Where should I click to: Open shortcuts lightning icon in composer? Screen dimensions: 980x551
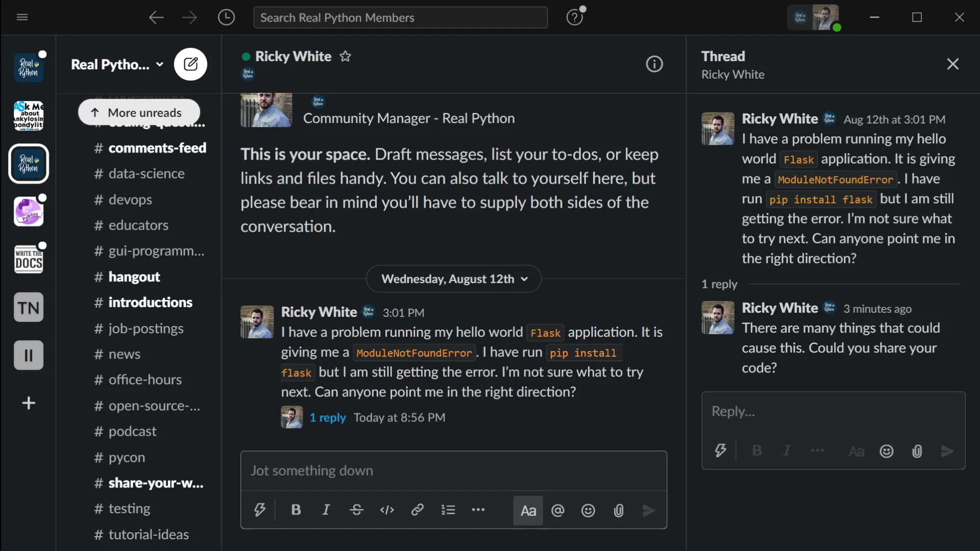coord(260,510)
